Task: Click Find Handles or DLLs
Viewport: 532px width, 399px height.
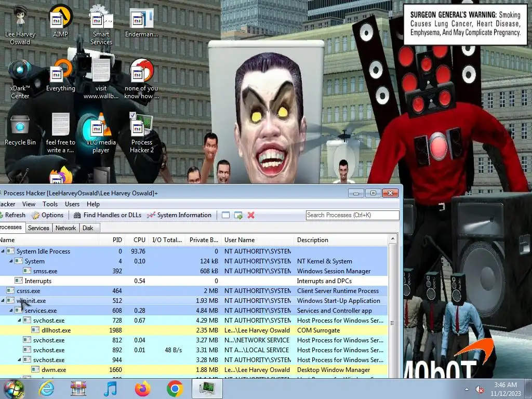Action: (108, 215)
